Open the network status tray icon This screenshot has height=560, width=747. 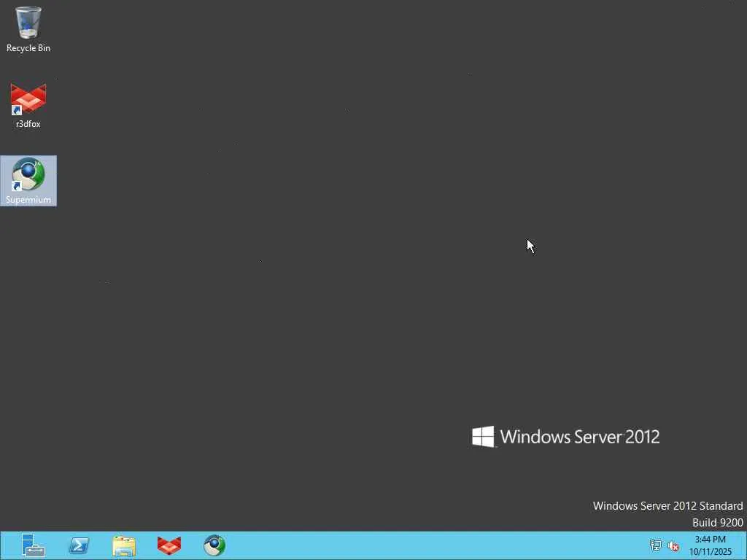coord(656,545)
